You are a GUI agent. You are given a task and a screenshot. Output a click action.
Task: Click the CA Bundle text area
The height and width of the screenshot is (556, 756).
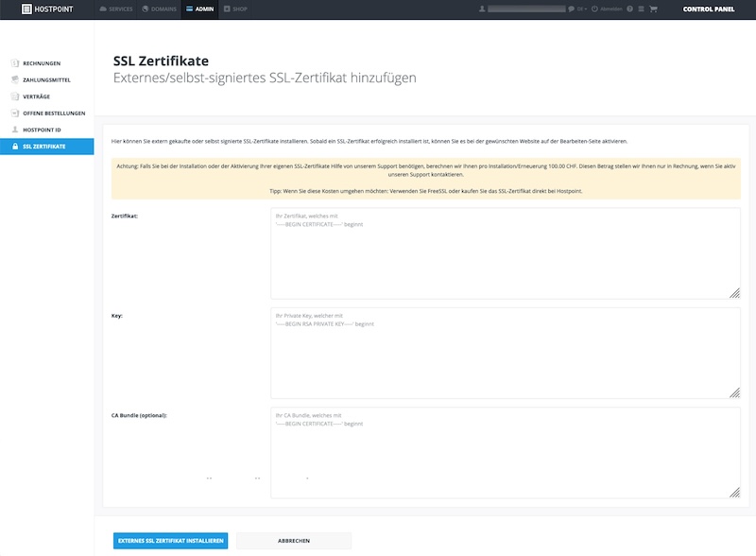[x=506, y=453]
